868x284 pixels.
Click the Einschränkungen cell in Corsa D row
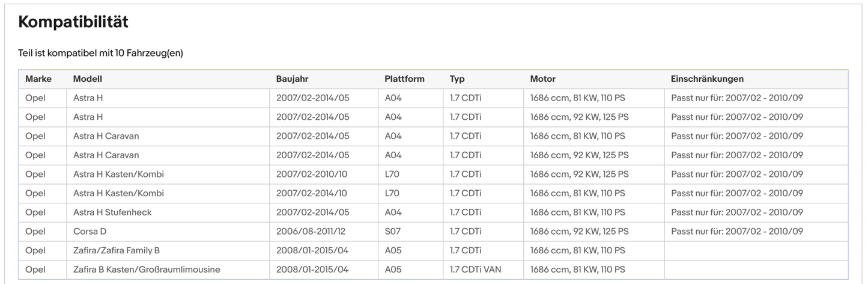tap(736, 232)
